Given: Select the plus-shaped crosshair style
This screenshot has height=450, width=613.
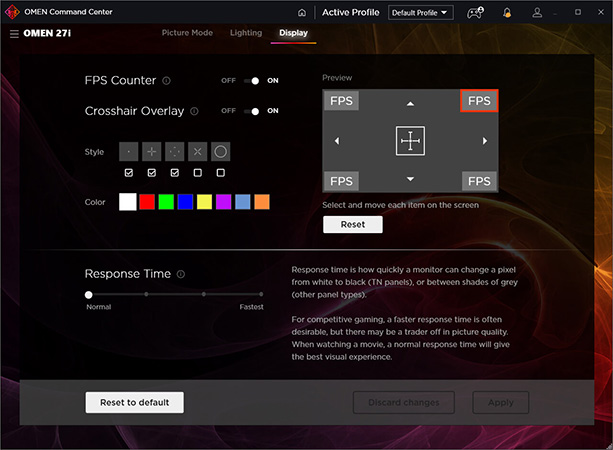Looking at the screenshot, I should coord(151,152).
